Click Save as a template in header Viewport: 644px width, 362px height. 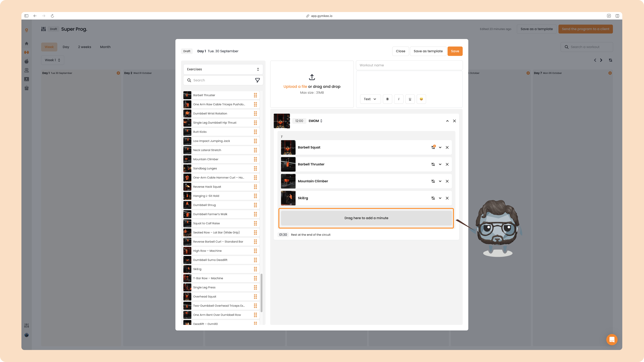pos(536,29)
